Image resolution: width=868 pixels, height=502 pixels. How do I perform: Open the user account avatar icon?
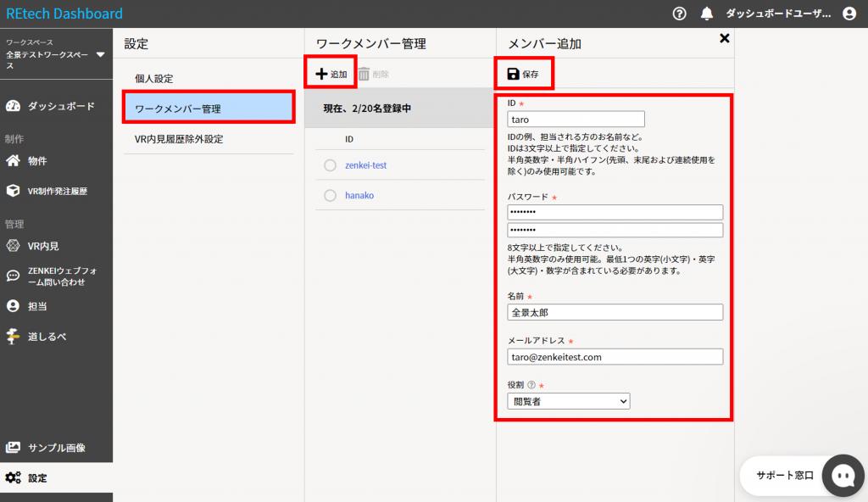[x=849, y=14]
